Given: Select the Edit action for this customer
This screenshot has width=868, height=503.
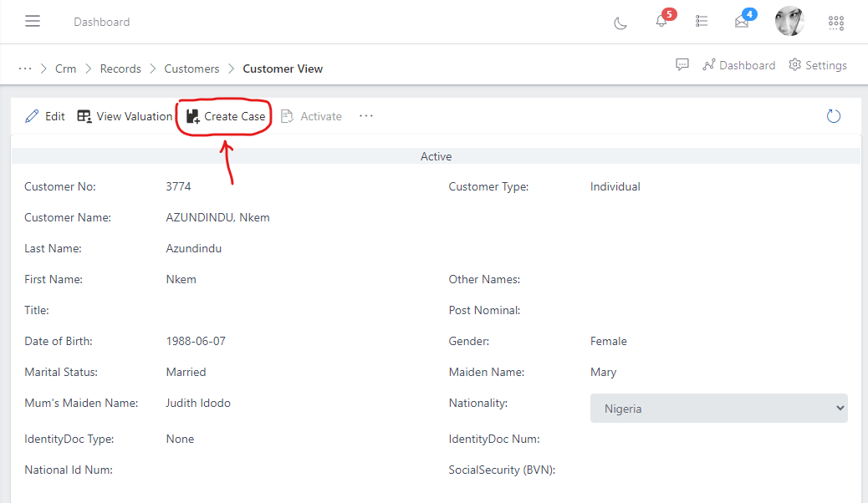Looking at the screenshot, I should coord(44,116).
